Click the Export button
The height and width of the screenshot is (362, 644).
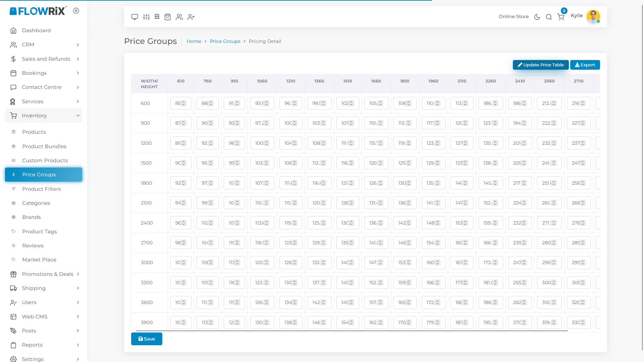[585, 65]
